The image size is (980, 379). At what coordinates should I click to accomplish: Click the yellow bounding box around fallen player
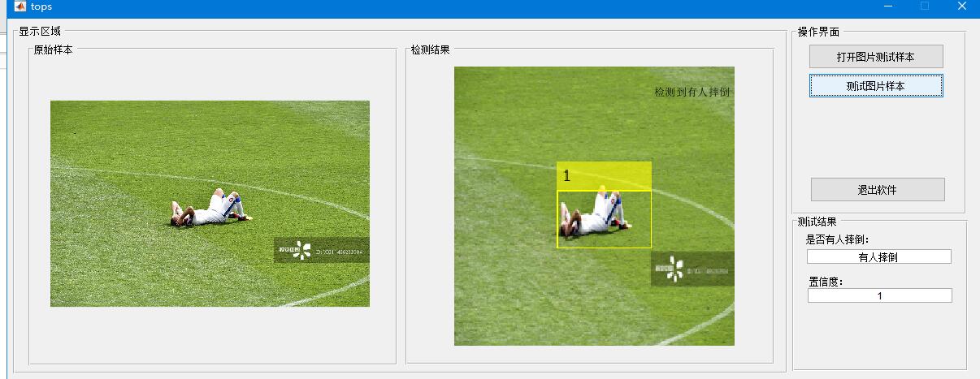[x=604, y=219]
